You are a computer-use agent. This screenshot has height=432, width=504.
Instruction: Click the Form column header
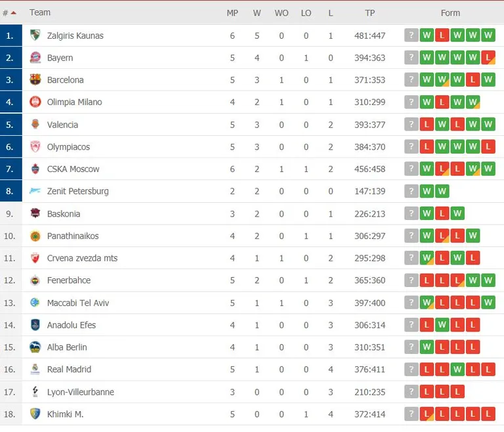pos(450,13)
